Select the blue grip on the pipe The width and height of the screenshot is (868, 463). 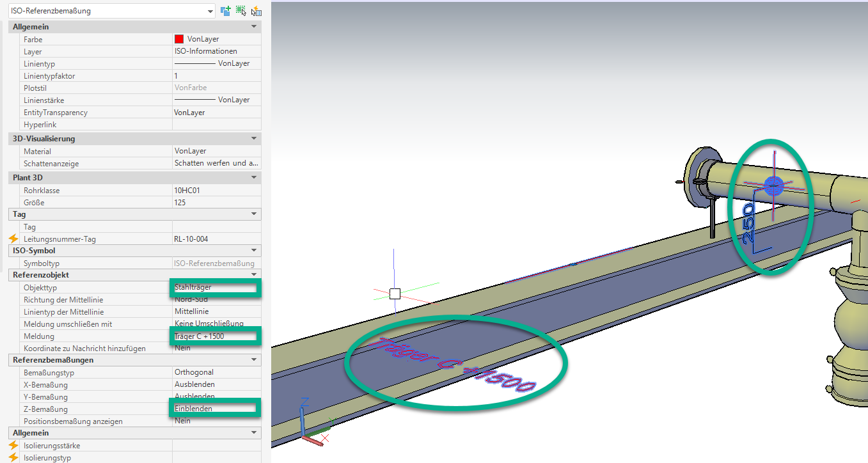(x=773, y=187)
